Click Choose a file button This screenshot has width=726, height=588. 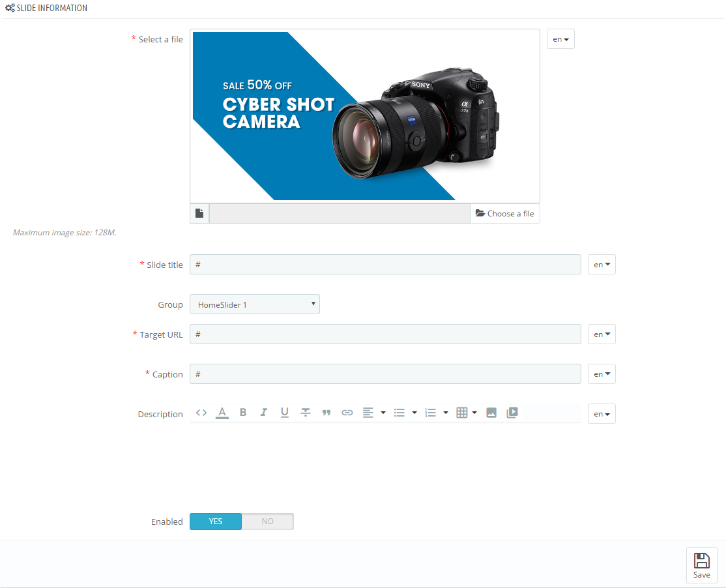pos(504,213)
